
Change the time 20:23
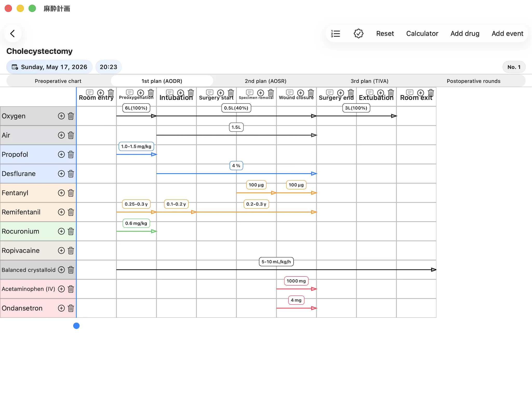[x=108, y=67]
